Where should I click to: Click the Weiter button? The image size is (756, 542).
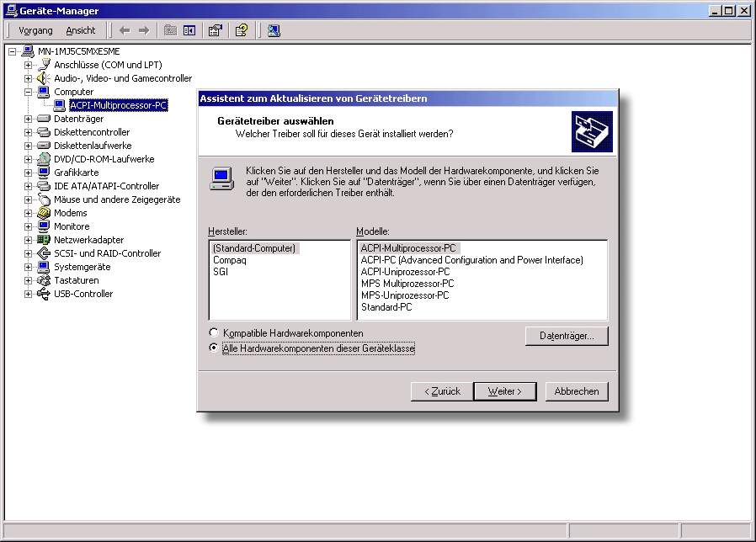click(504, 391)
